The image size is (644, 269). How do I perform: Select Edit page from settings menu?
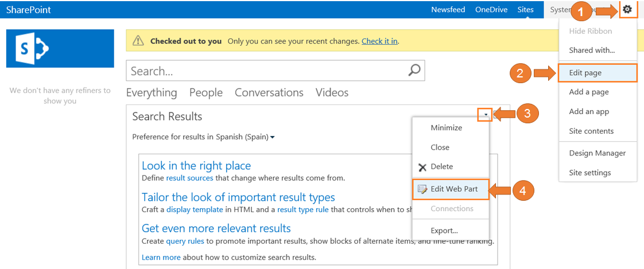pos(585,73)
